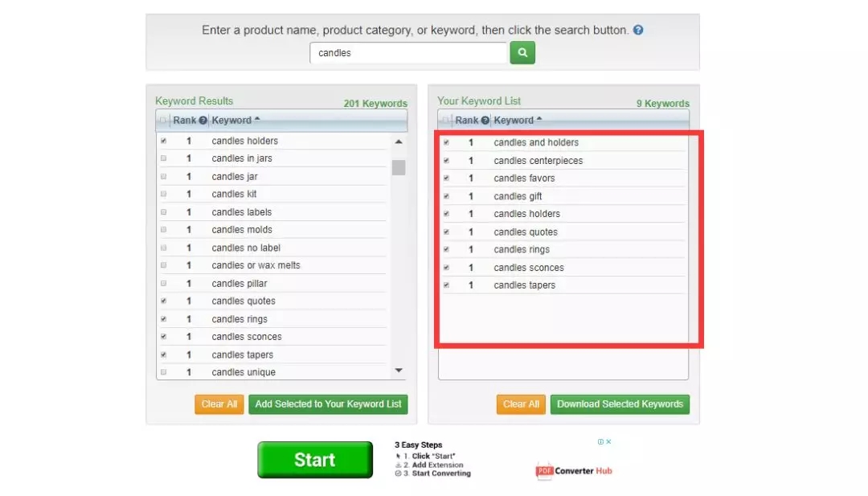Screen dimensions: 868x496
Task: Click Add Selected to Your Keyword List
Action: tap(328, 404)
